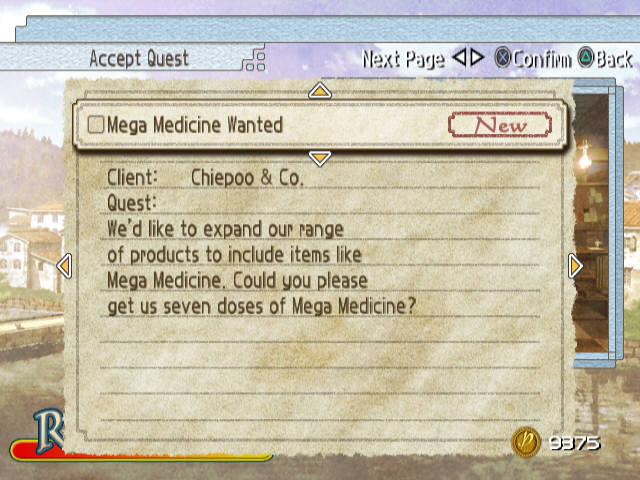
Task: Go to previous page with left yellow arrow
Action: coord(64,266)
